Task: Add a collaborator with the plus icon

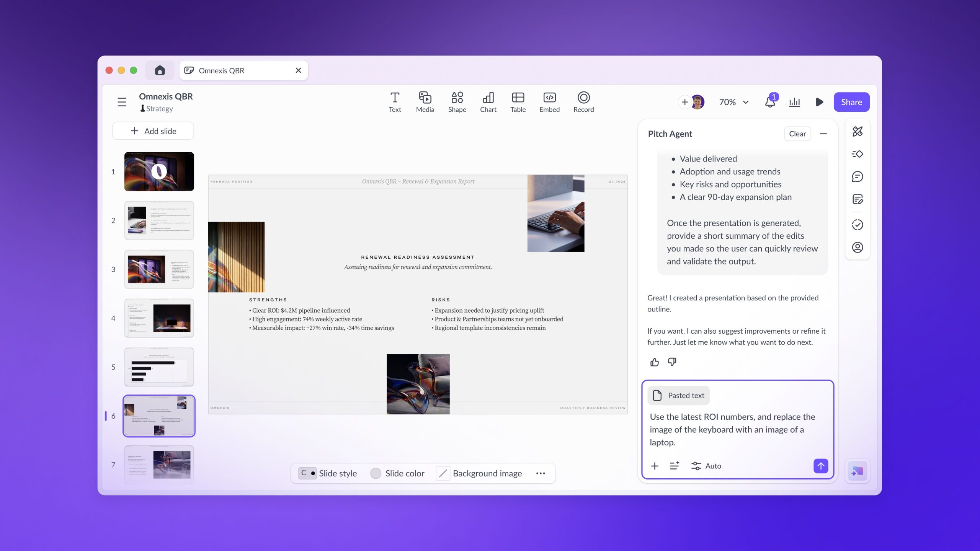Action: click(x=684, y=102)
